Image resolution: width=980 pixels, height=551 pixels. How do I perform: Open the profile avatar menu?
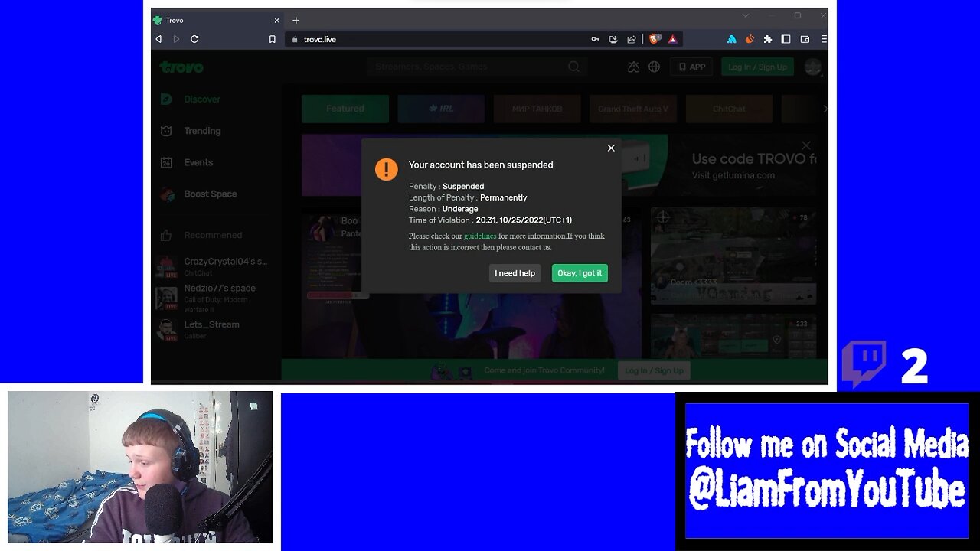coord(813,67)
